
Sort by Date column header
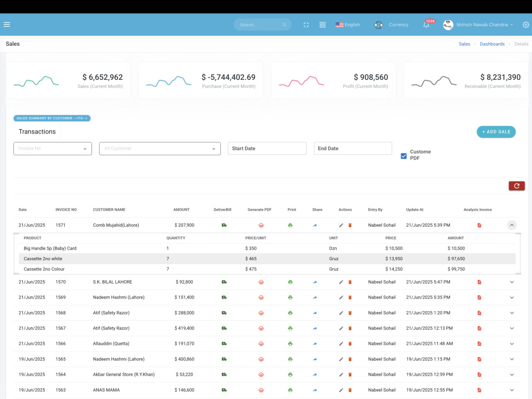point(23,210)
